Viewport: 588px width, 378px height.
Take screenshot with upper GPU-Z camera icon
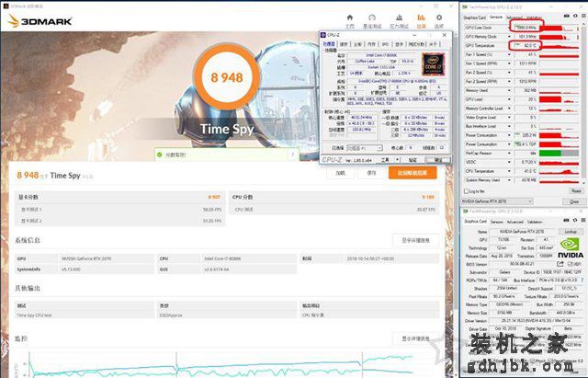tap(566, 16)
